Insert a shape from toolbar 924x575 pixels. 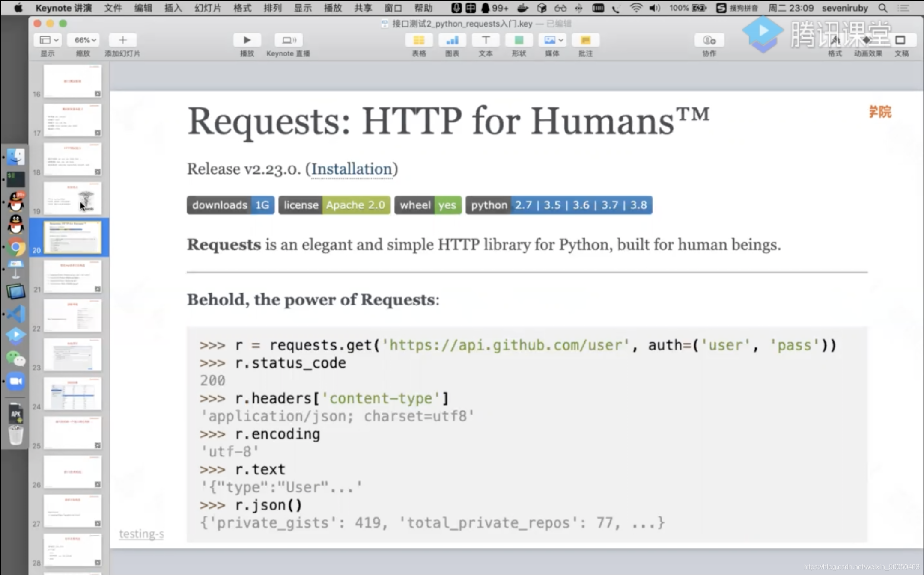[x=519, y=40]
